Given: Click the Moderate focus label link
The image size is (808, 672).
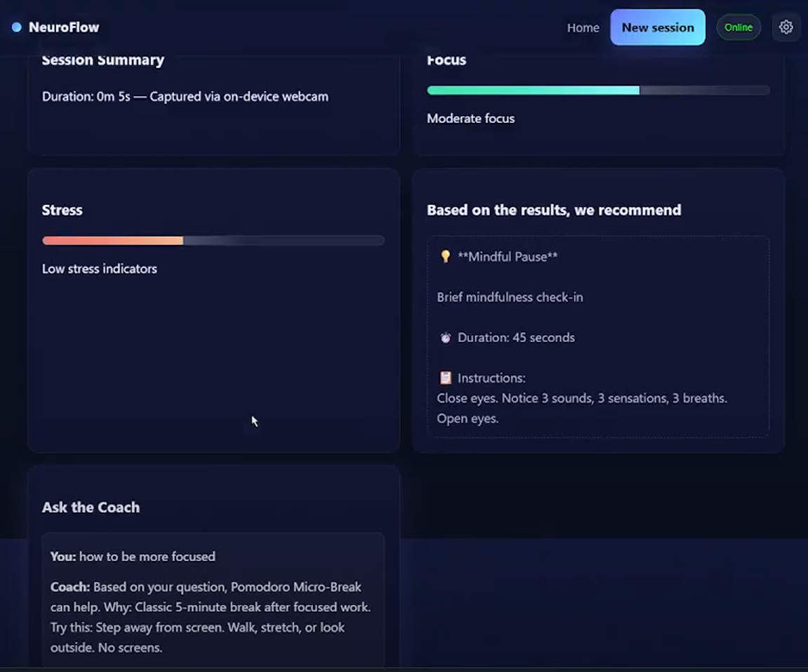Looking at the screenshot, I should click(x=470, y=118).
